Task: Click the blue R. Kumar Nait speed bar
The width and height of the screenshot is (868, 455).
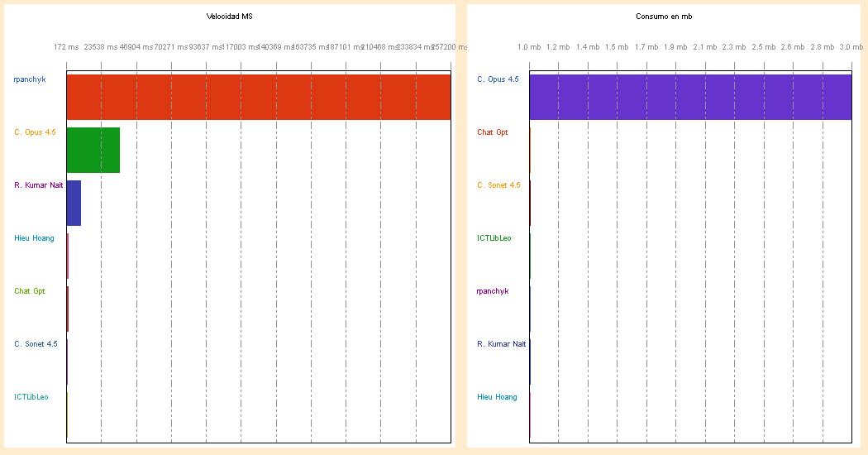Action: tap(74, 203)
